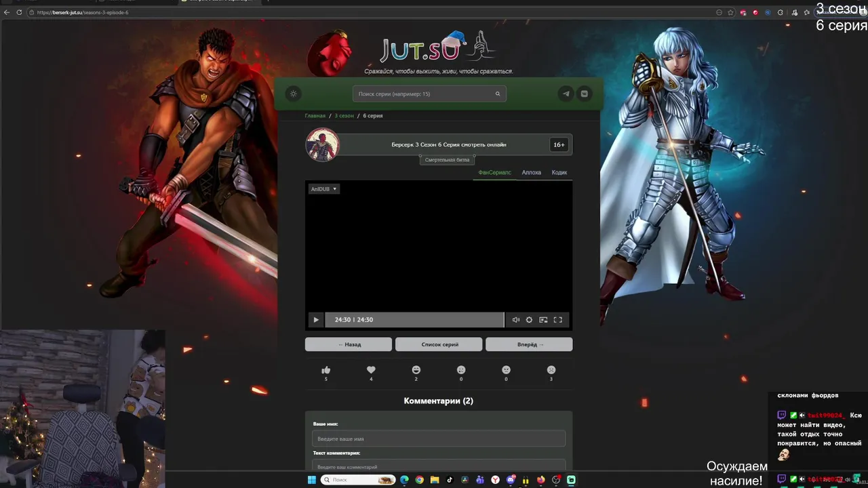Click the browser back arrow

pos(7,12)
